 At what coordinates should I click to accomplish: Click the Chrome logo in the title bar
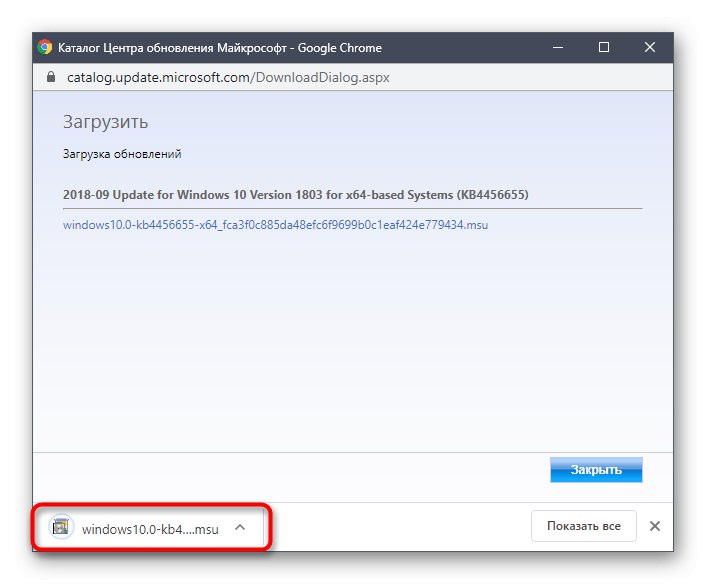(x=45, y=47)
